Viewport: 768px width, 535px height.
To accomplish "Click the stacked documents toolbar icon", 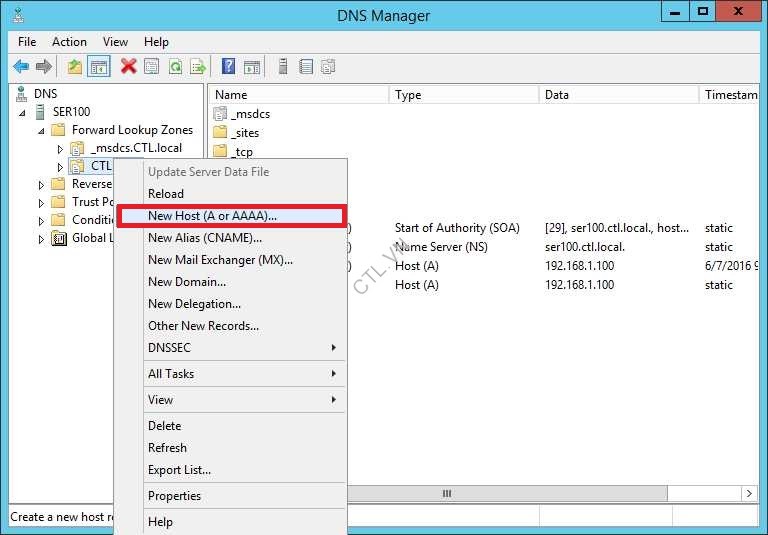I will 328,66.
